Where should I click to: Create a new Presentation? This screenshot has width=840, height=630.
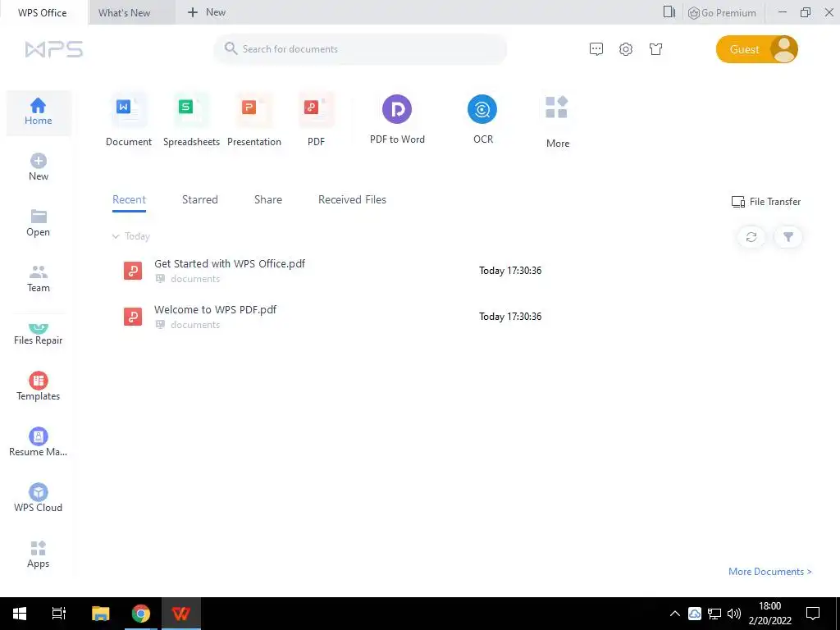[254, 120]
